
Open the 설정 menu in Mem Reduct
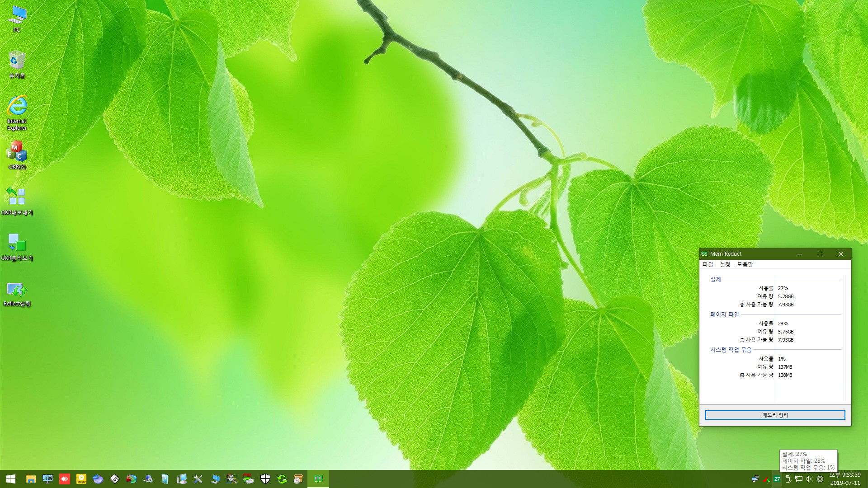point(725,264)
